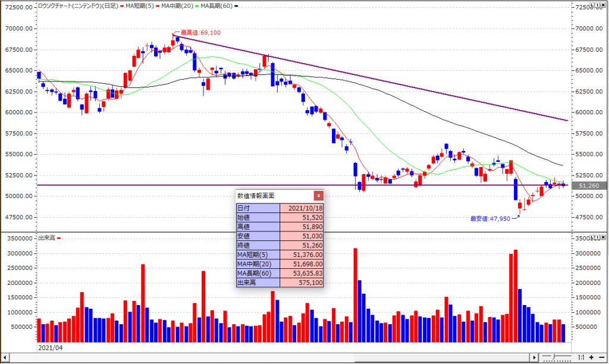Select the 日付 row label in the info popup
This screenshot has height=364, width=609.
tap(258, 208)
